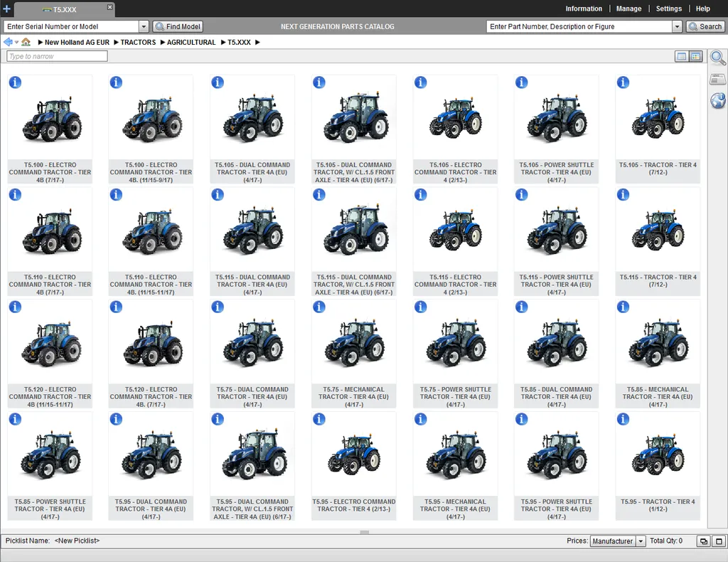
Task: Open the Manage menu
Action: pyautogui.click(x=628, y=9)
